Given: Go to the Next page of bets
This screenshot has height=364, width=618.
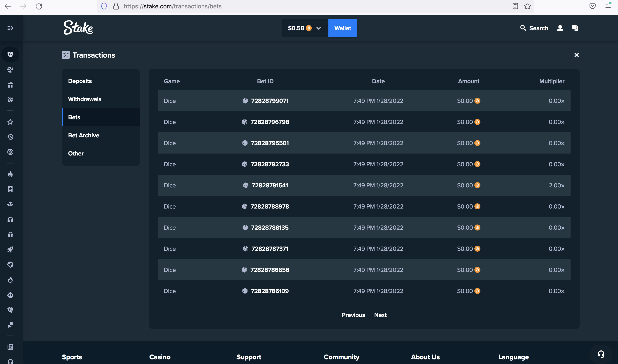Looking at the screenshot, I should click(x=380, y=315).
